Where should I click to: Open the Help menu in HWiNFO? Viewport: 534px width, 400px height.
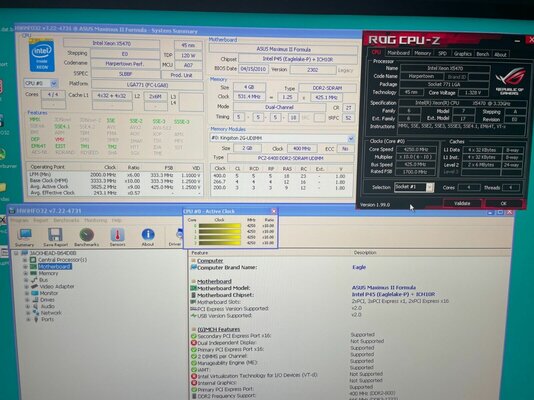coord(116,220)
